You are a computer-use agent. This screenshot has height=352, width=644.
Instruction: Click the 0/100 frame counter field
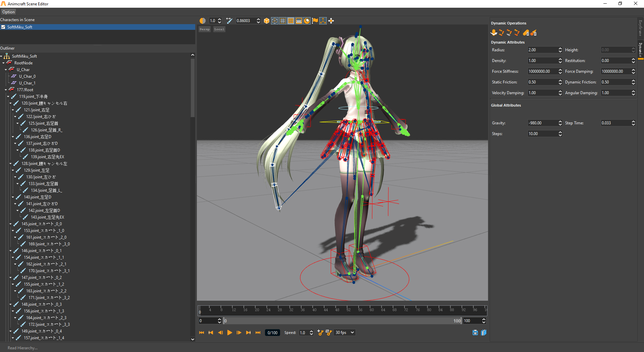click(272, 333)
